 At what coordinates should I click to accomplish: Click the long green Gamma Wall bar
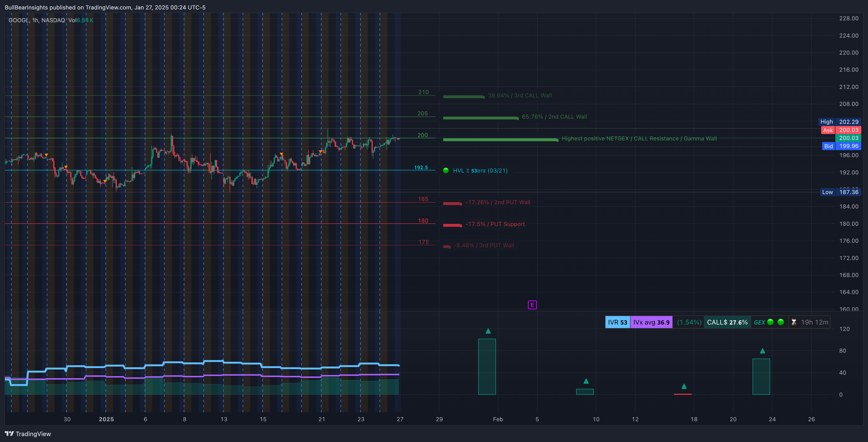pos(500,140)
